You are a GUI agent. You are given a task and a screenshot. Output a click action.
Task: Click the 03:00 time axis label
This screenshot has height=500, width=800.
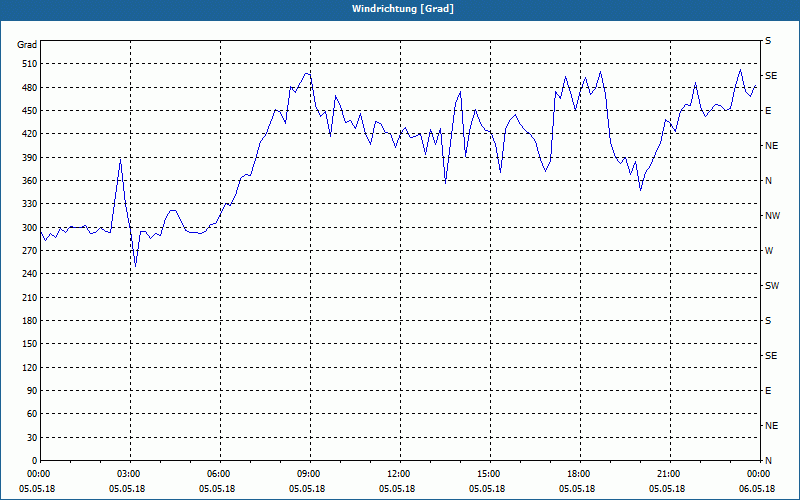131,473
